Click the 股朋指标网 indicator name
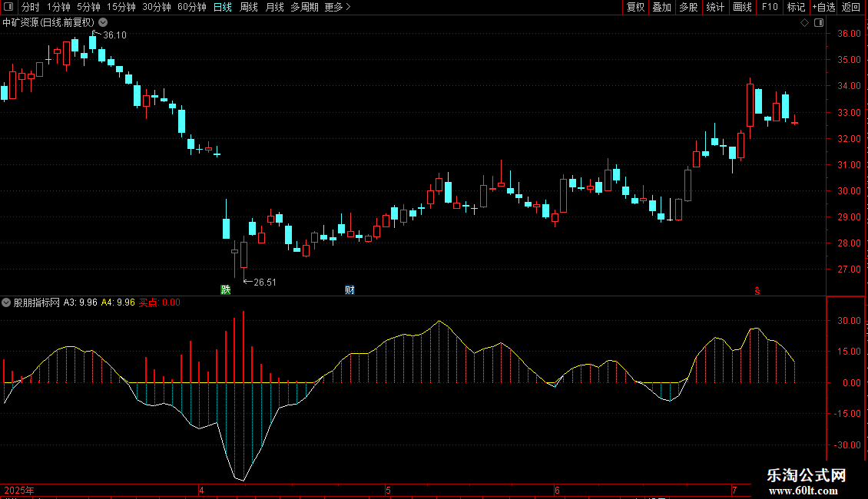868x499 pixels. (37, 302)
